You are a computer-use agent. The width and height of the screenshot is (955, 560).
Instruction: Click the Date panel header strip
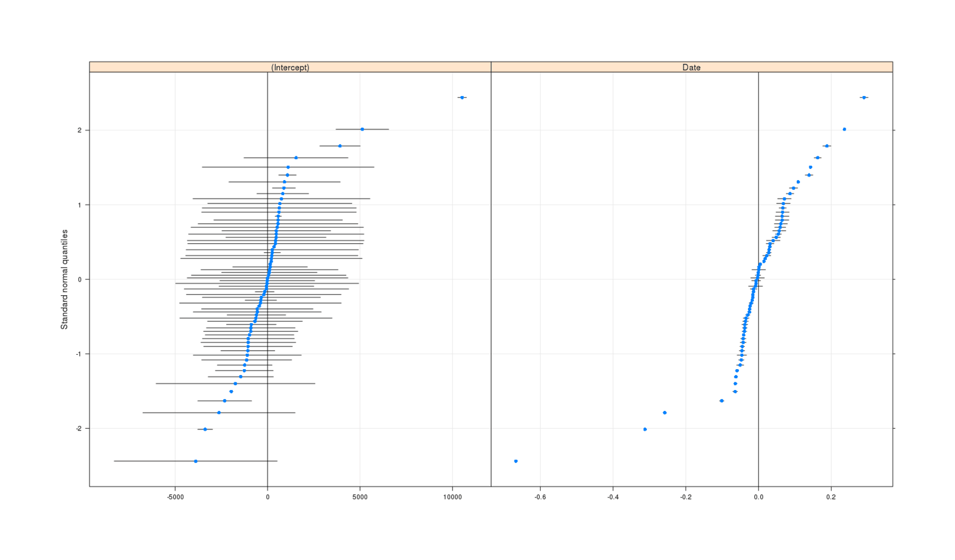tap(692, 67)
